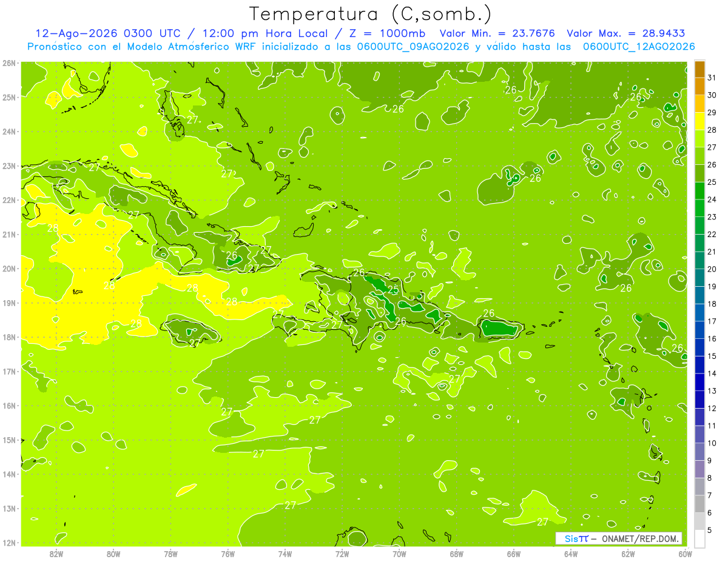Click the latitude axis label "26N"
This screenshot has width=728, height=562.
pos(9,63)
